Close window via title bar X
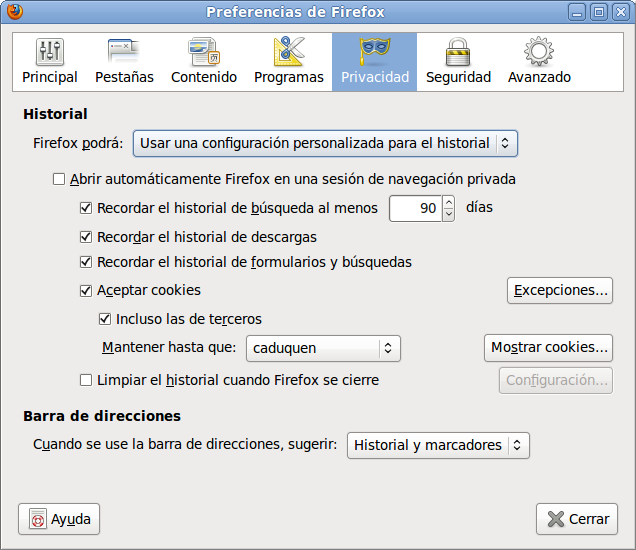This screenshot has height=550, width=636. coord(621,12)
